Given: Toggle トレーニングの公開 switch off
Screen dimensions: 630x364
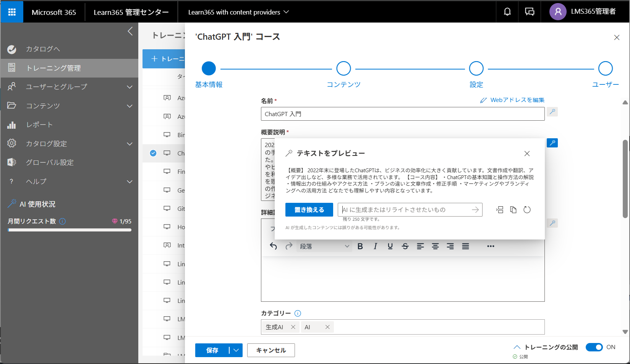Looking at the screenshot, I should (594, 347).
